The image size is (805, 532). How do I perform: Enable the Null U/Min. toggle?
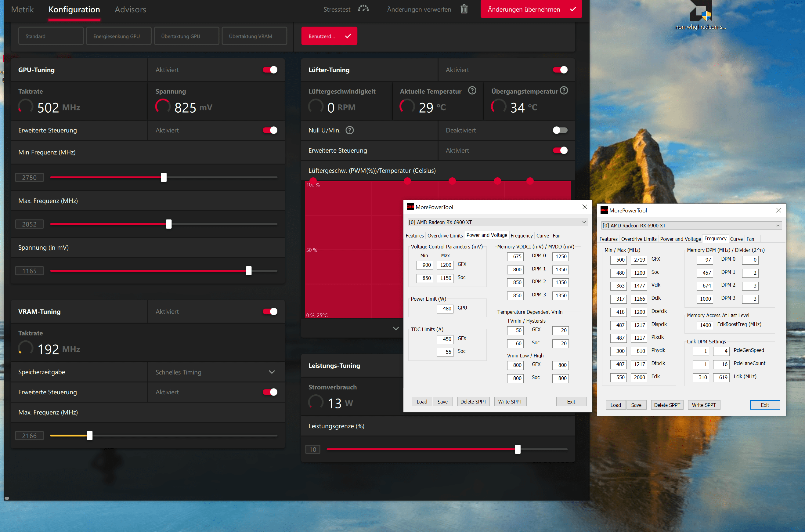pyautogui.click(x=560, y=130)
